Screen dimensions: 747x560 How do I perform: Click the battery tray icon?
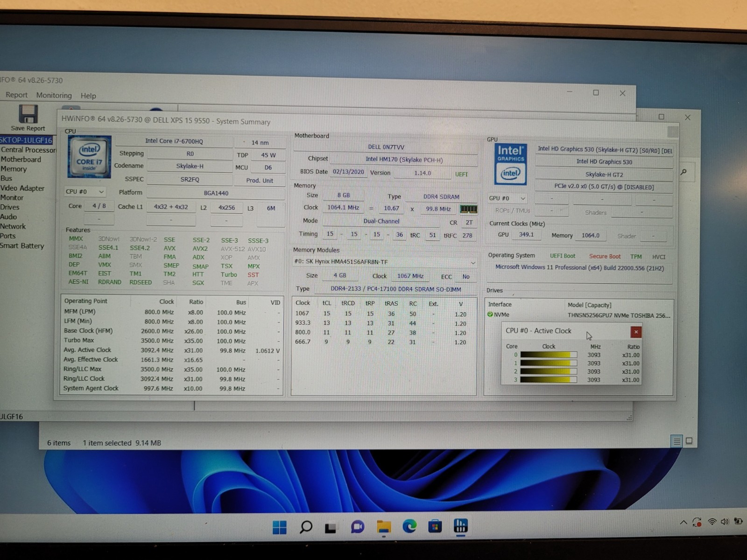738,521
